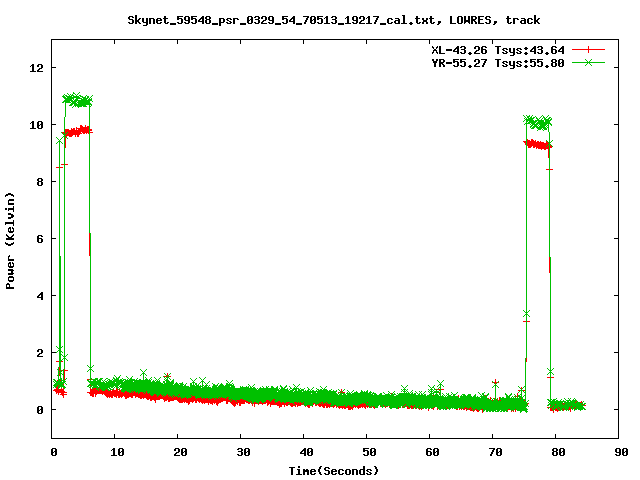The width and height of the screenshot is (640, 480).
Task: Click the y-axis tick label 8
Action: coord(40,182)
